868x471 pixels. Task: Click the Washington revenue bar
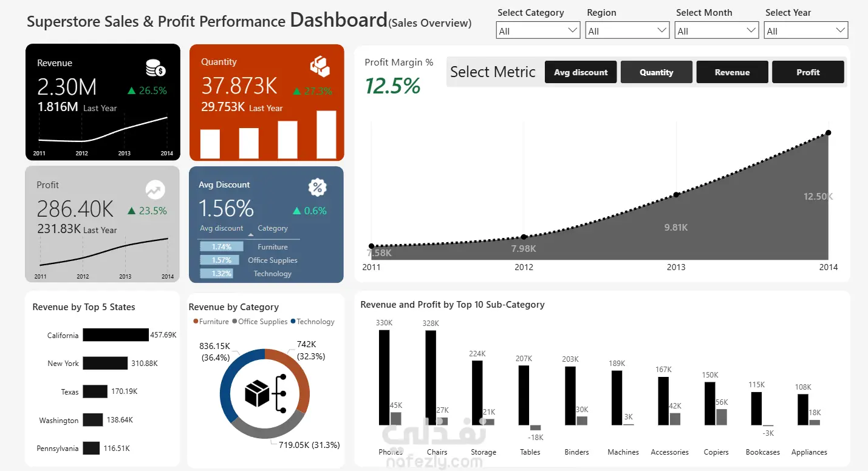[93, 420]
